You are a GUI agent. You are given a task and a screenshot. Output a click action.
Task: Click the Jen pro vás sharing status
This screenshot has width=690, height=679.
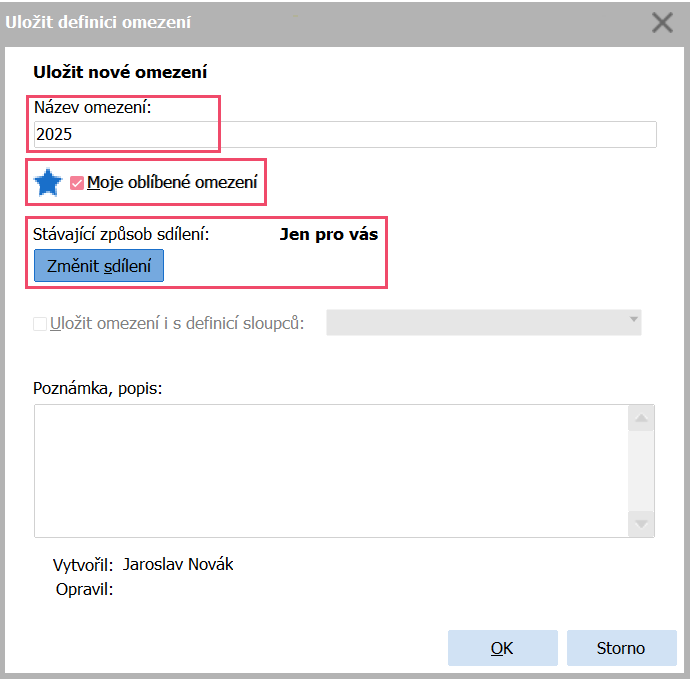(328, 236)
